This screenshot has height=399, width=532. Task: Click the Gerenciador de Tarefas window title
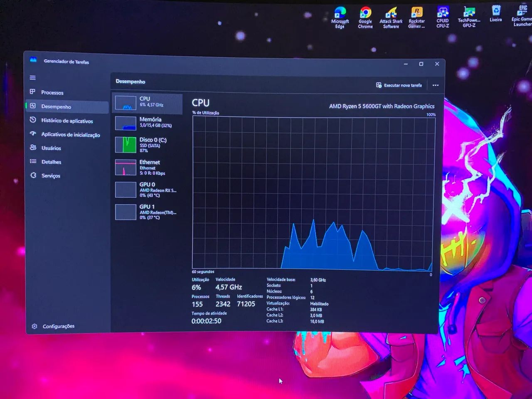[x=66, y=62]
